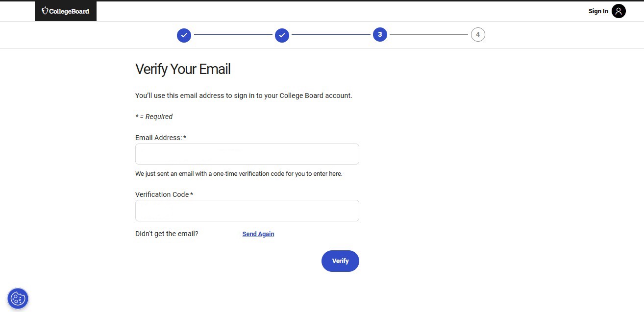Click the "Didn't get the email?" text
The width and height of the screenshot is (644, 312).
[x=167, y=234]
